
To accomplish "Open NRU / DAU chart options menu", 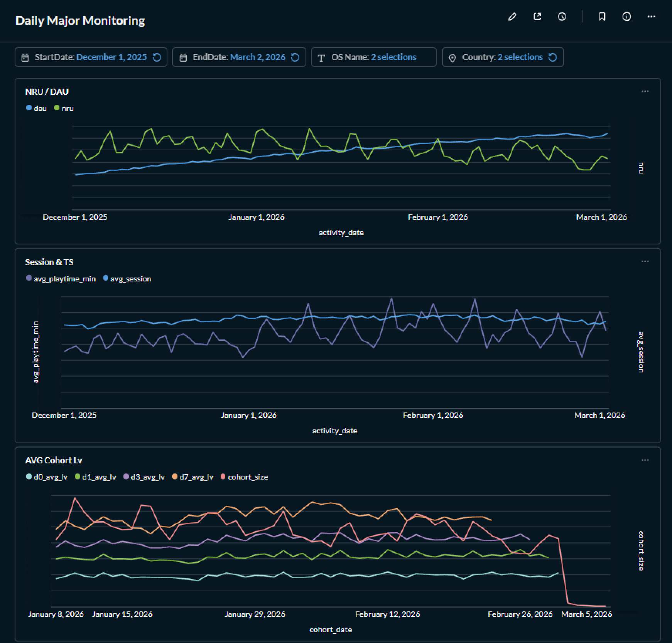I will point(645,91).
